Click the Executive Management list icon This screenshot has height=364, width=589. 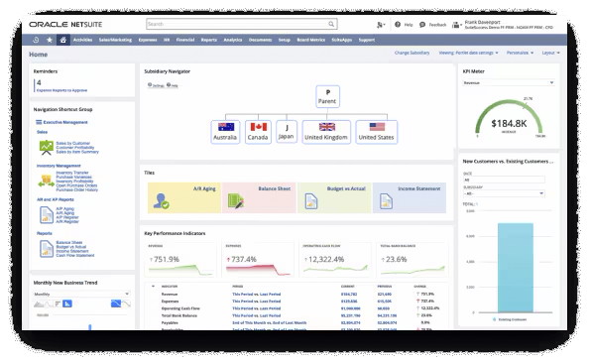tap(39, 122)
